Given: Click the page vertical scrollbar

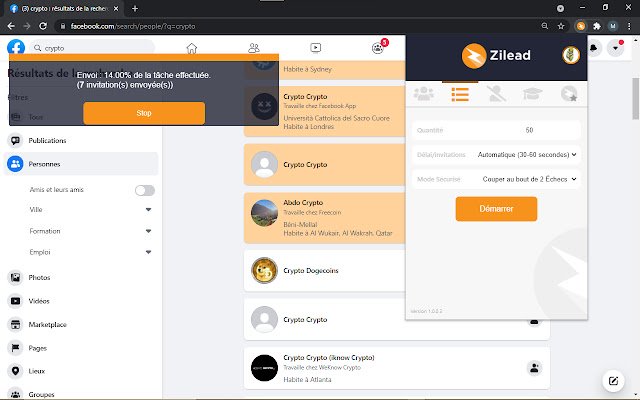Looking at the screenshot, I should pos(636,98).
